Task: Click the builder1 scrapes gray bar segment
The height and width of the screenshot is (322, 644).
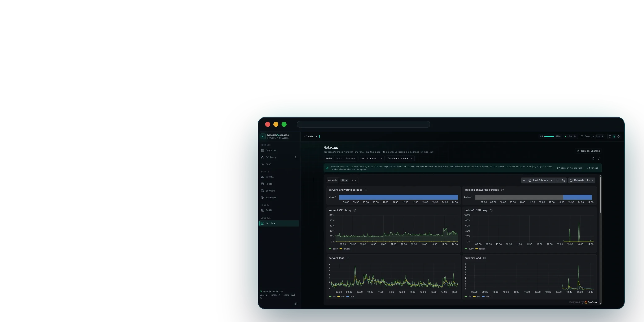Action: point(519,197)
